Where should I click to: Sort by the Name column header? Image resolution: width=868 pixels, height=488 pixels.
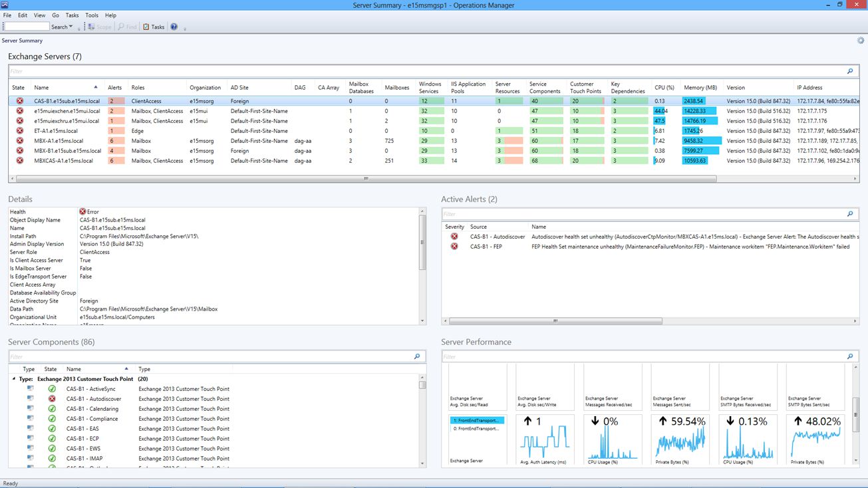click(x=41, y=88)
